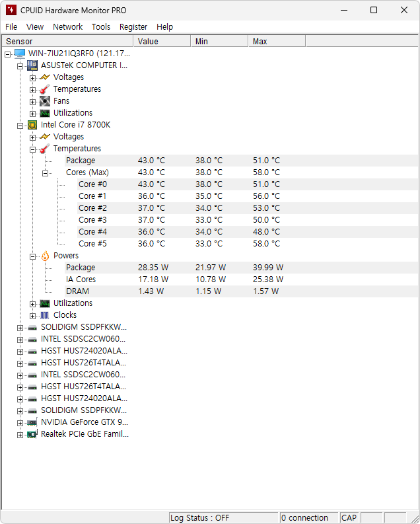
Task: Click the 39.99 W max Package power
Action: pyautogui.click(x=268, y=268)
